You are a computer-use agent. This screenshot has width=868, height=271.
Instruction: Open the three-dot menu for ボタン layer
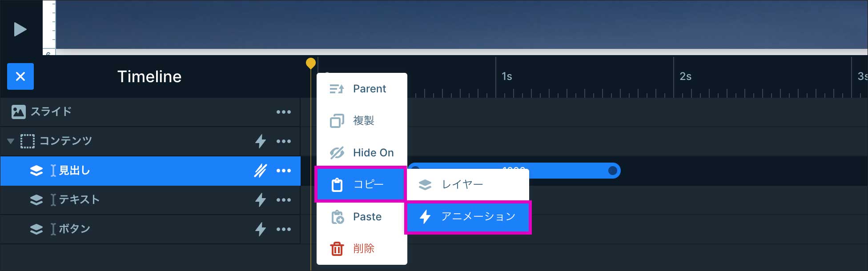(x=283, y=229)
